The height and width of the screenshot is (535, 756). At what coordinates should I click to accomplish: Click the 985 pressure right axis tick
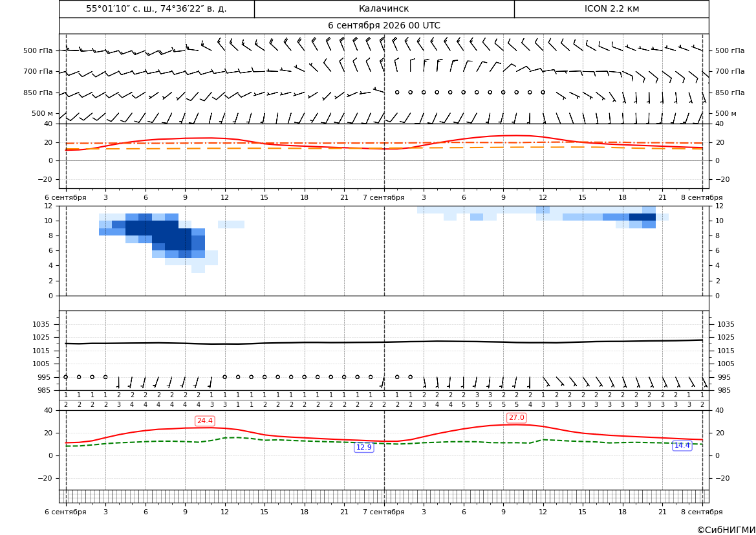724,390
